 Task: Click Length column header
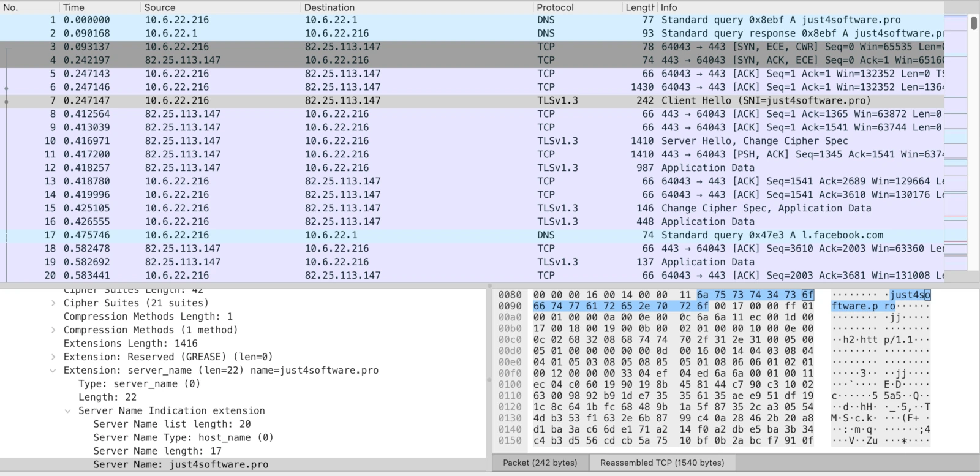click(x=639, y=7)
